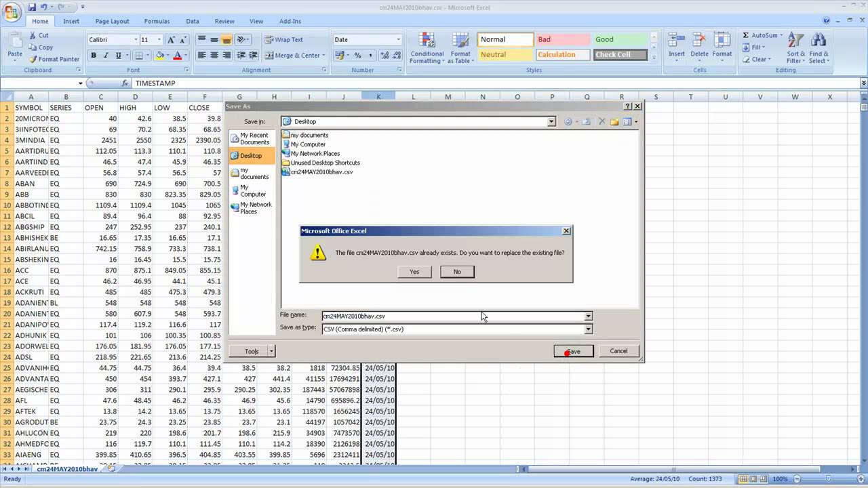Viewport: 868px width, 488px height.
Task: Select the Format Painter brush
Action: [x=33, y=59]
